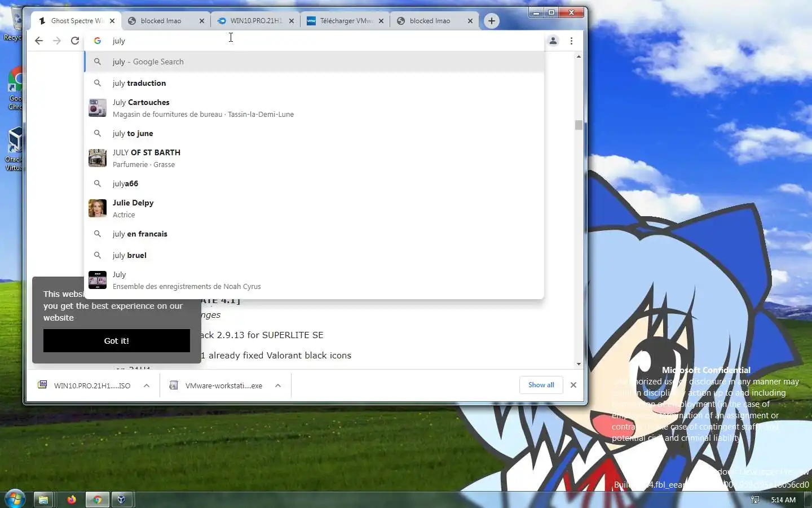
Task: Close the last 'blocked lmao' tab
Action: pos(470,21)
